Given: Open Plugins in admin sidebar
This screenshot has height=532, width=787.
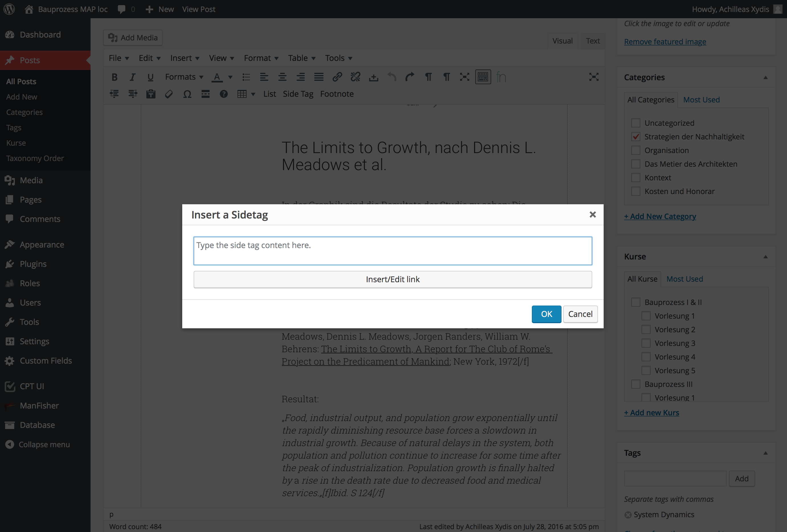Looking at the screenshot, I should pyautogui.click(x=33, y=264).
